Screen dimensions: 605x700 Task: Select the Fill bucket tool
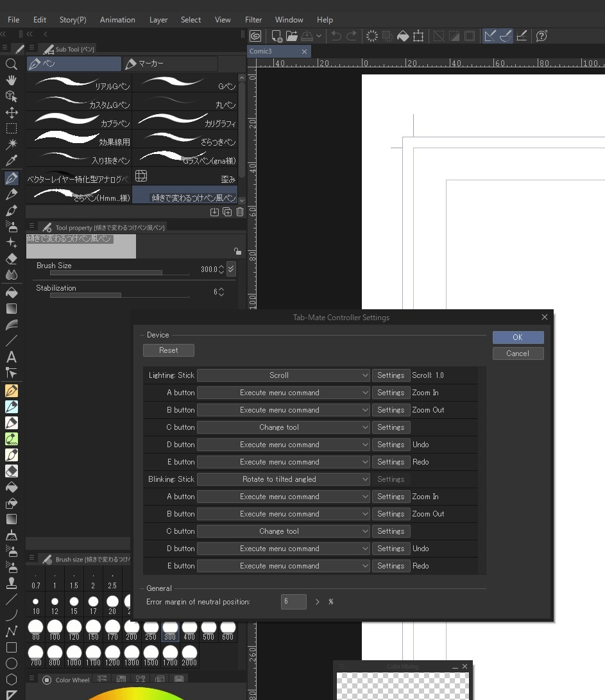[10, 292]
